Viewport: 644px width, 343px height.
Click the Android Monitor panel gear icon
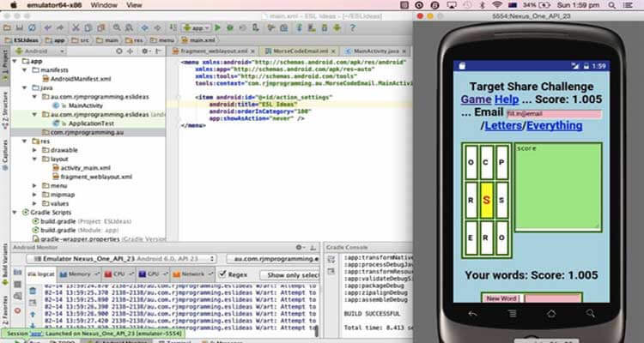[x=300, y=248]
